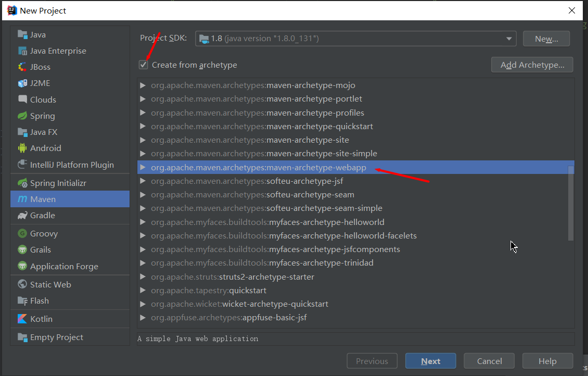Expand maven-archetype-mojo node
Screen dimensions: 588x376
click(x=143, y=85)
